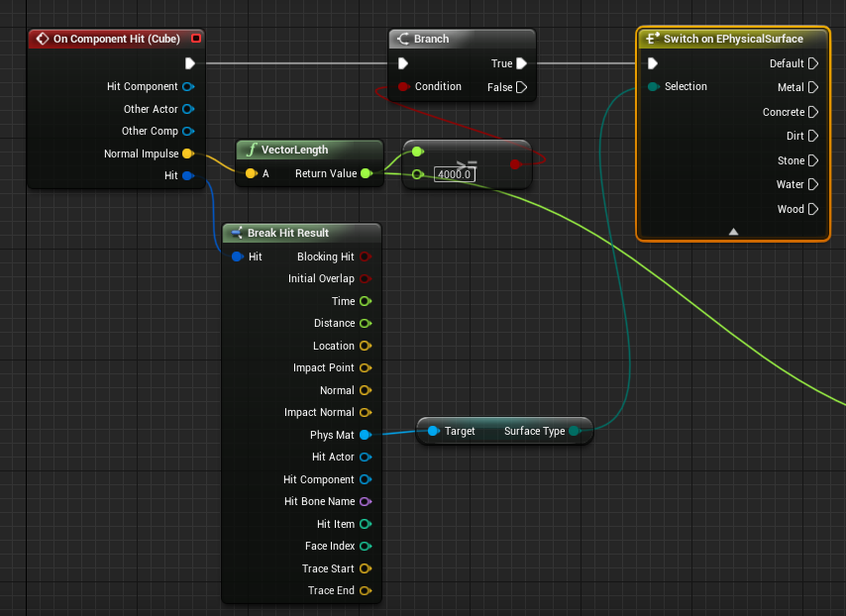Click the VectorLength function f icon
This screenshot has height=616, width=846.
click(x=251, y=150)
